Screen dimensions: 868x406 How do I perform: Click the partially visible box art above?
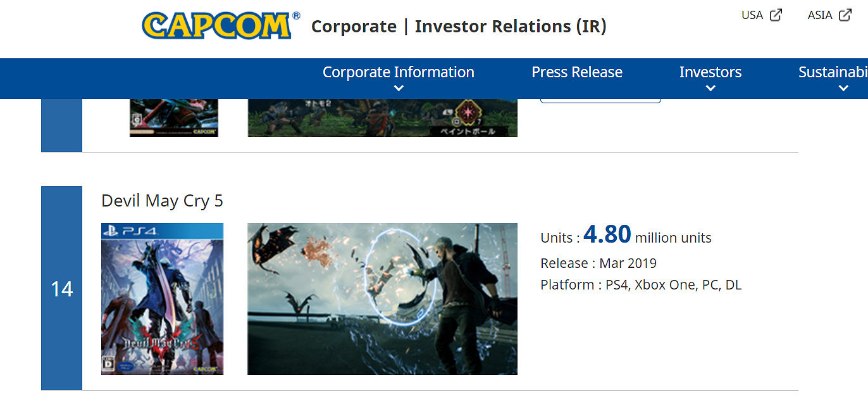[x=174, y=118]
